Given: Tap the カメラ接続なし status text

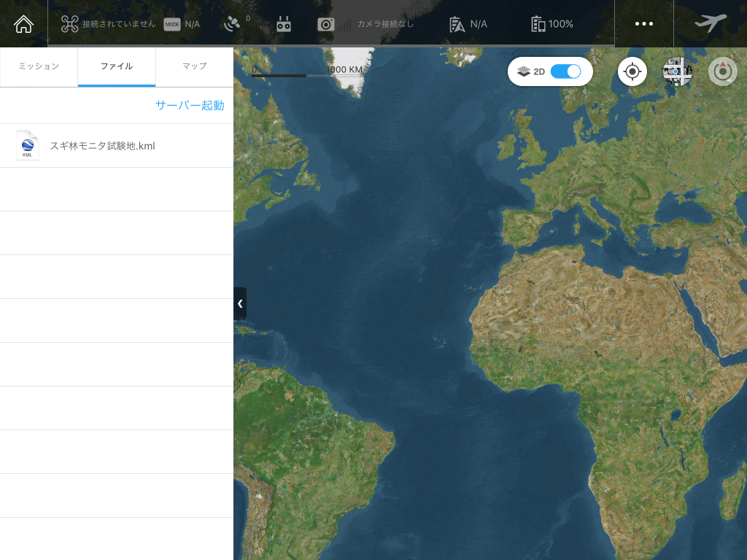Looking at the screenshot, I should tap(385, 24).
